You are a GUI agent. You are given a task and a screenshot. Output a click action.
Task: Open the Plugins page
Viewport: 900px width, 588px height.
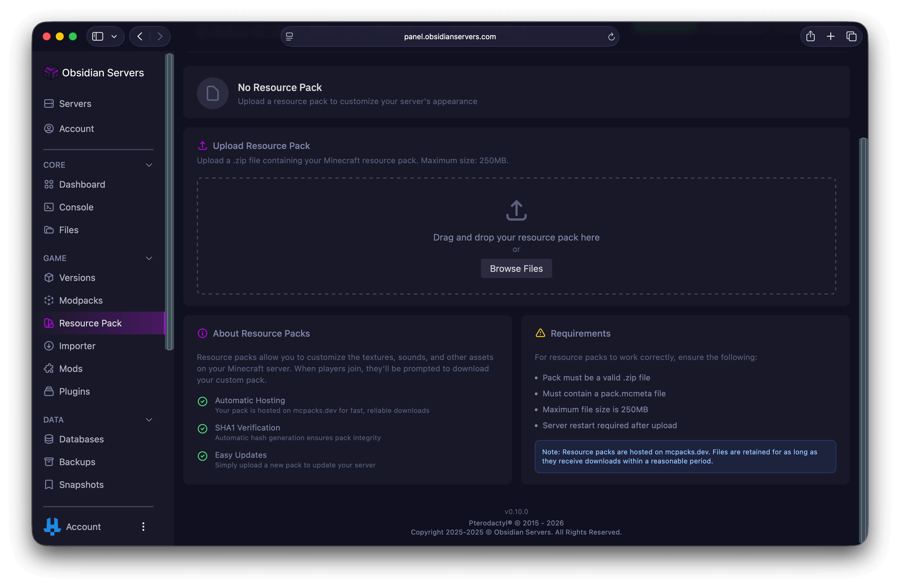pos(74,391)
